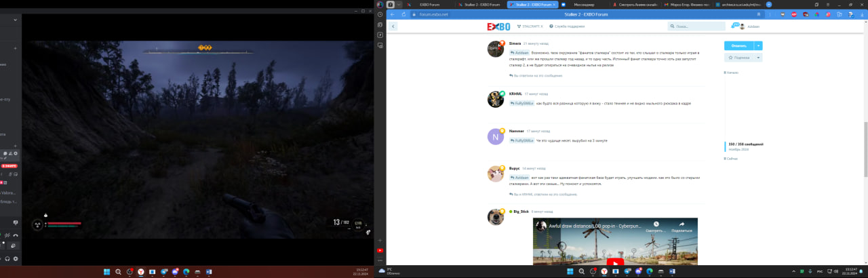Play the embedded YouTube video
Image resolution: width=868 pixels, height=278 pixels.
coord(614,261)
